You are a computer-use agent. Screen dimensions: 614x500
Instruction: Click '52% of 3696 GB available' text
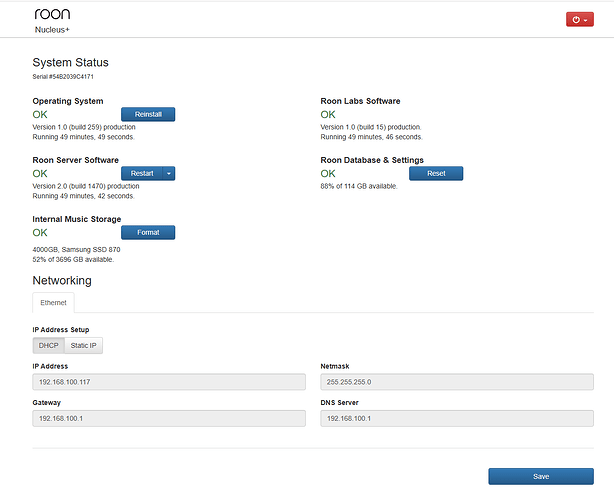pyautogui.click(x=73, y=260)
